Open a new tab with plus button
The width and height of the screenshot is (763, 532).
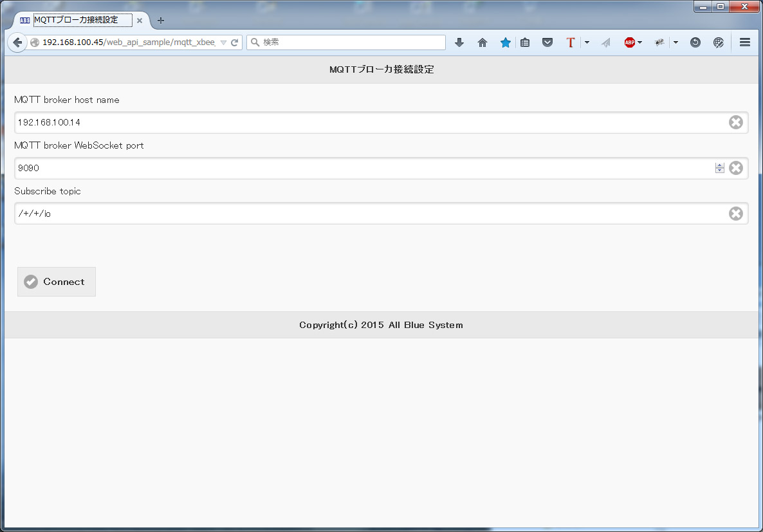(x=161, y=21)
